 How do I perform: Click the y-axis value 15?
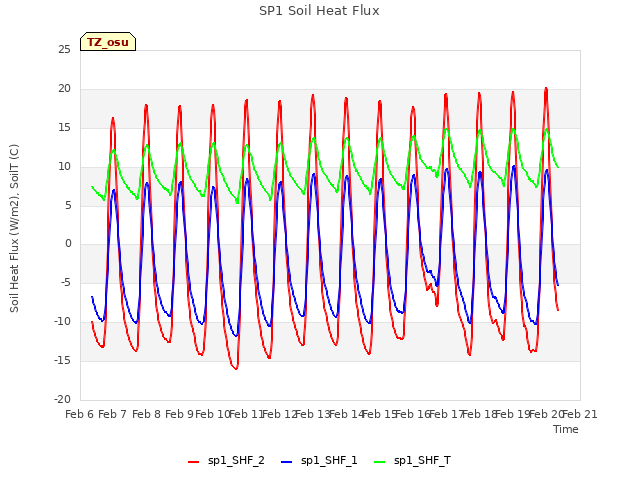pos(64,128)
